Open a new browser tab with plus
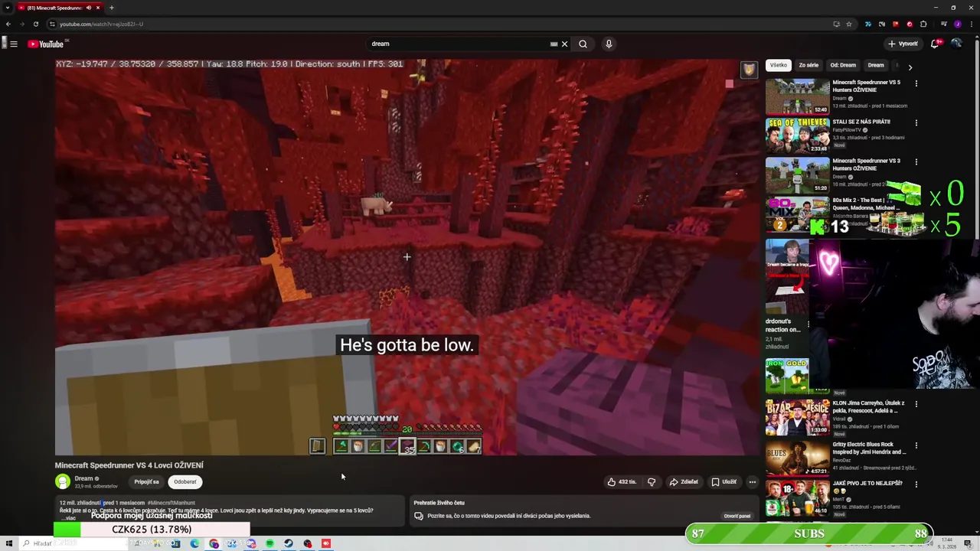The width and height of the screenshot is (980, 551). click(112, 8)
